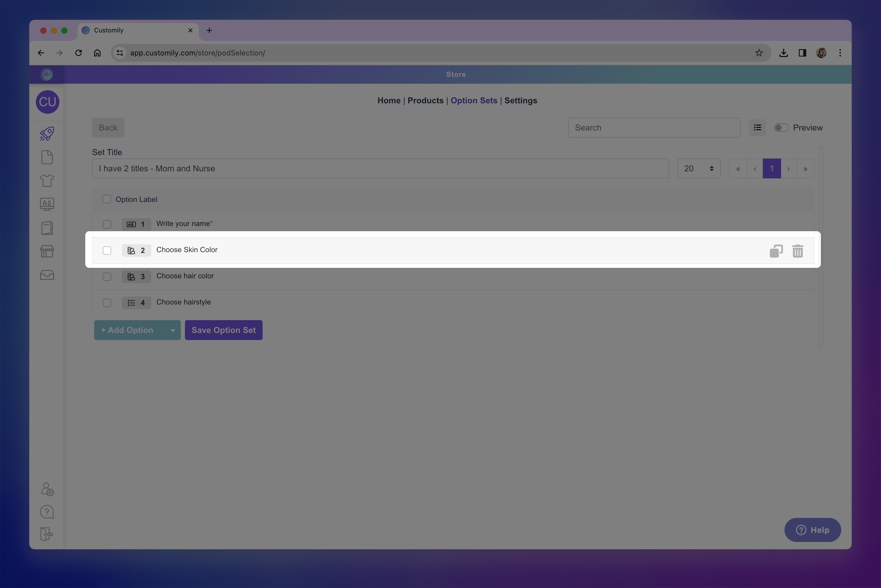Go to the Products tab
Image resolution: width=881 pixels, height=588 pixels.
425,100
